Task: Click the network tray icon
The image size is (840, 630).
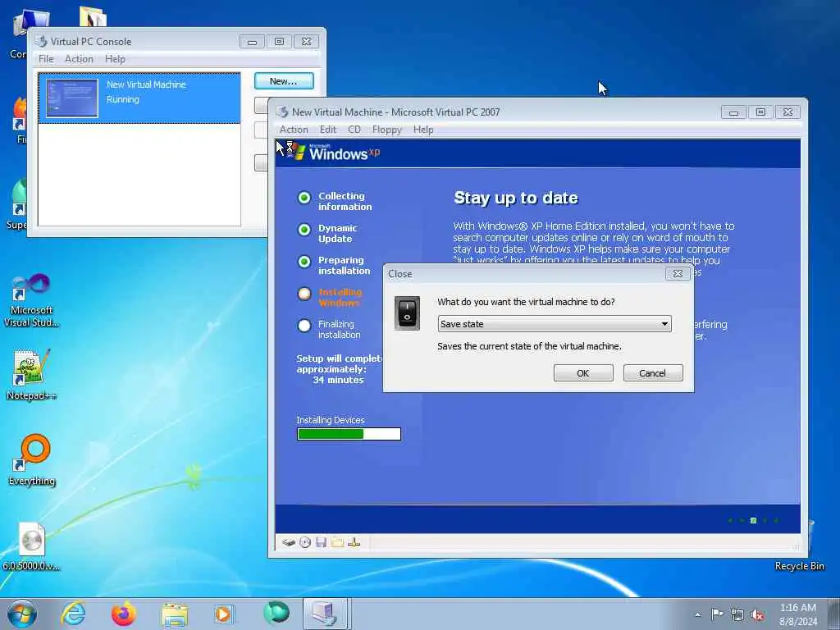Action: coord(737,614)
